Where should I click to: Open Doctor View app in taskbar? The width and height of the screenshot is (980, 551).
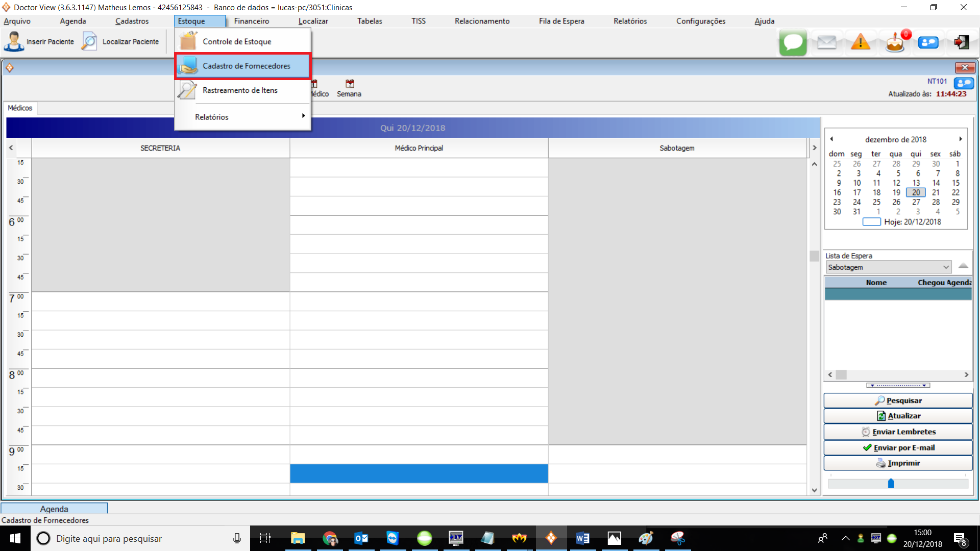(x=551, y=538)
